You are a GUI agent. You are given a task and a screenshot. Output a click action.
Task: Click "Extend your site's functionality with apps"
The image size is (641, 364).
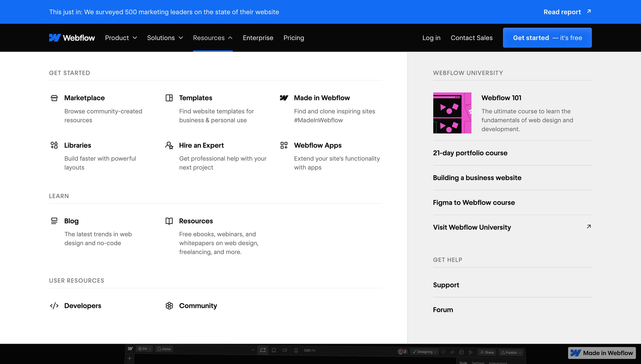(337, 163)
